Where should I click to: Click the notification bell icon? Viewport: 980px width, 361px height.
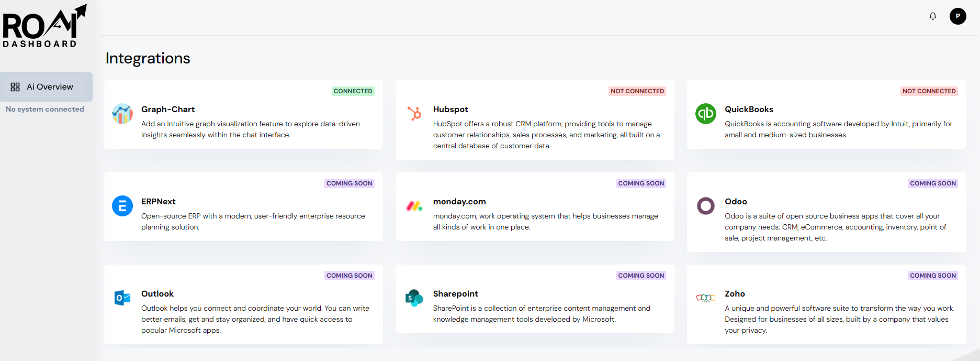pyautogui.click(x=932, y=16)
